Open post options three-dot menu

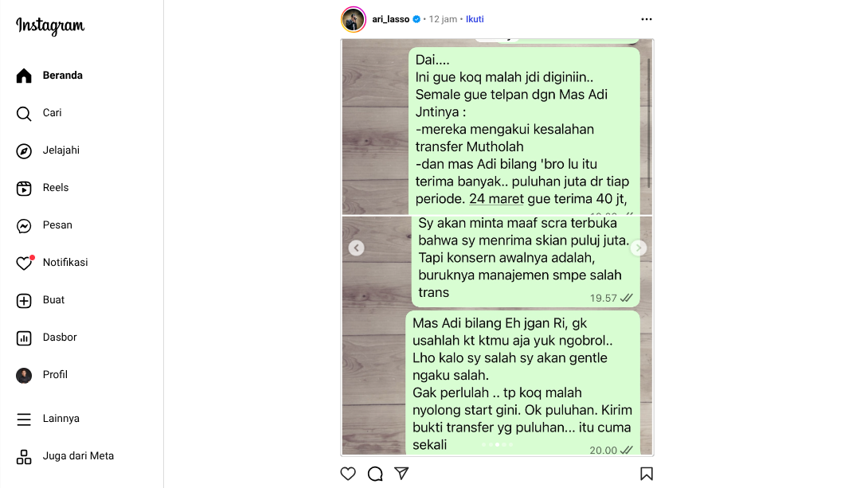[x=647, y=19]
